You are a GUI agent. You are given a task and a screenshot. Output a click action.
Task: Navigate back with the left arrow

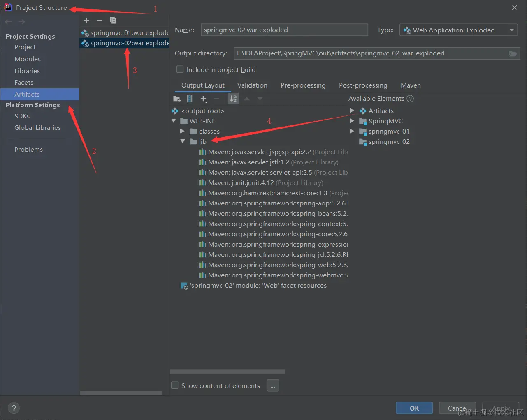(x=8, y=22)
